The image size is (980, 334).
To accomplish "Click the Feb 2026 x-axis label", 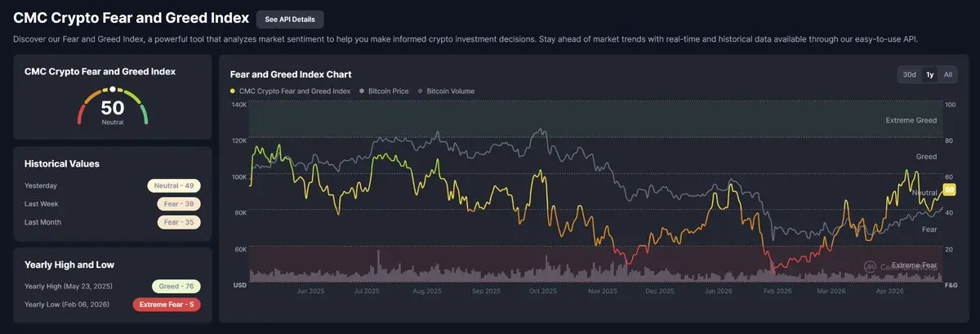I will [x=777, y=291].
